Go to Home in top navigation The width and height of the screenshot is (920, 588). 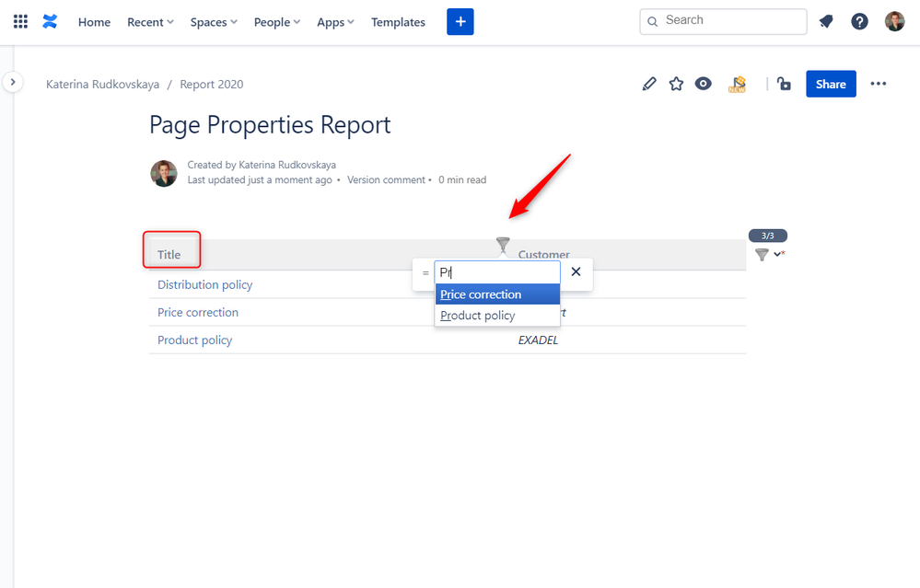(94, 22)
